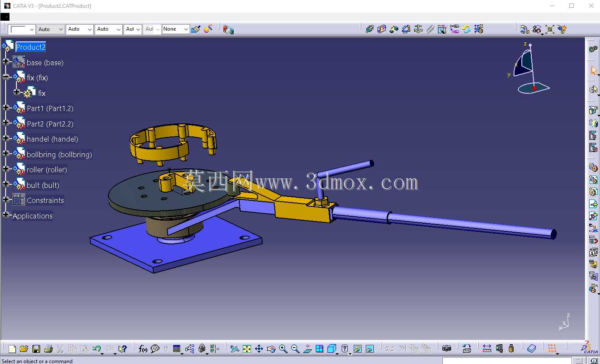
Task: Expand the base (base) tree node
Action: 6,62
